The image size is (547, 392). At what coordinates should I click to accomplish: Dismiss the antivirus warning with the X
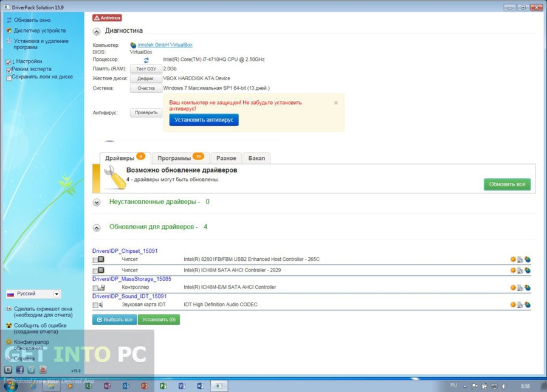[335, 103]
